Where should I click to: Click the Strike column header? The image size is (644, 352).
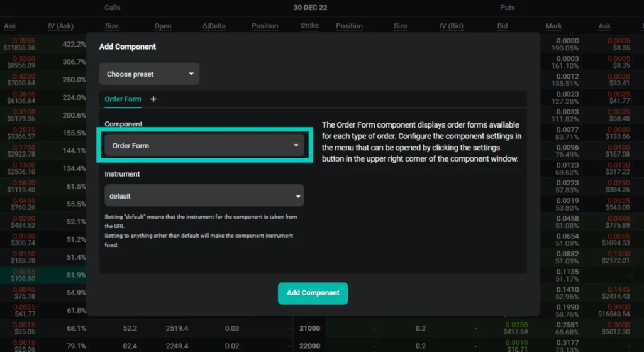(x=309, y=26)
